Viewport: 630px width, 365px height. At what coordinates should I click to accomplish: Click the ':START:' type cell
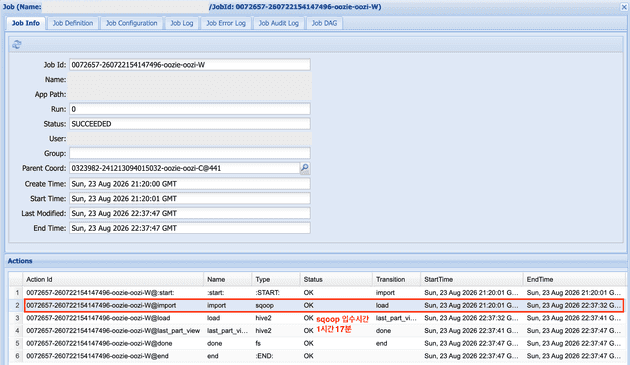pos(268,293)
